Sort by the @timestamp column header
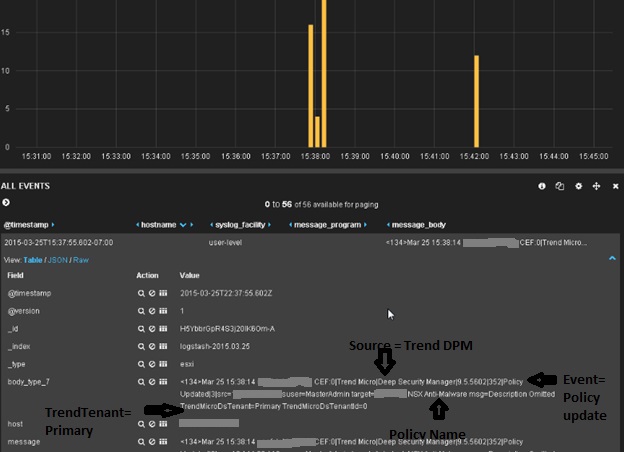This screenshot has width=624, height=452. 28,225
